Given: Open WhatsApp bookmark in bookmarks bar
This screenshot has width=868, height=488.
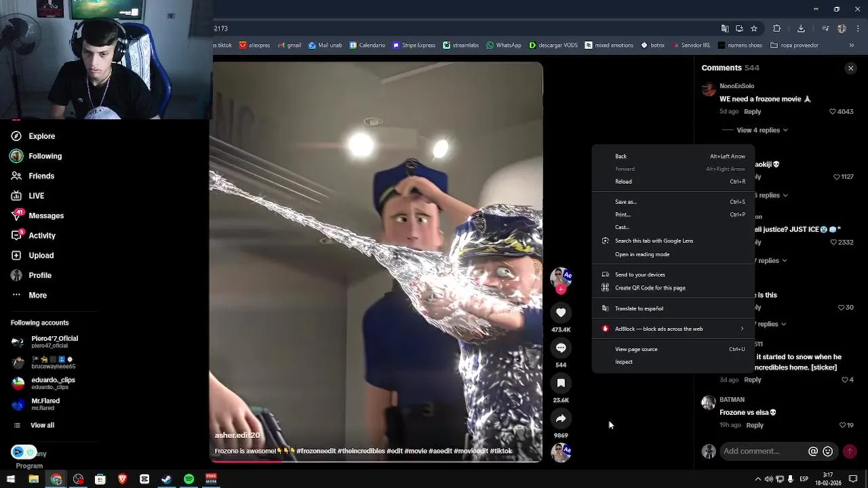Looking at the screenshot, I should (503, 45).
